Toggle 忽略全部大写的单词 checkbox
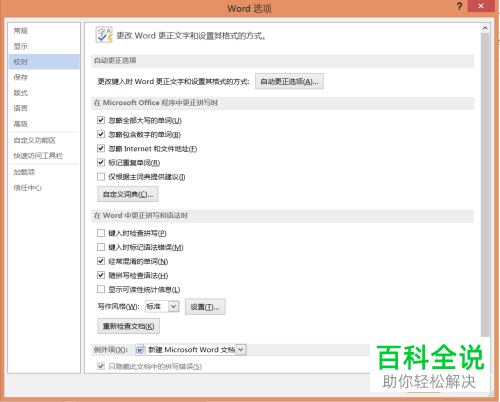 [x=101, y=120]
